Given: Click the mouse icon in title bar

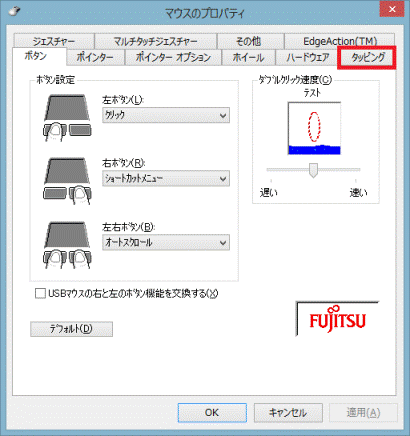Looking at the screenshot, I should [14, 11].
